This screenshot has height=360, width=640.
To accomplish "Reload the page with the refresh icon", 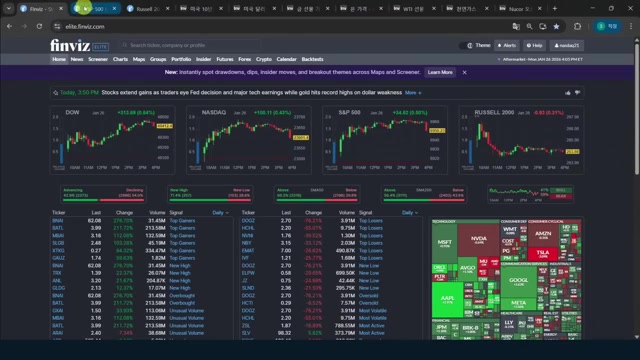I will 39,26.
